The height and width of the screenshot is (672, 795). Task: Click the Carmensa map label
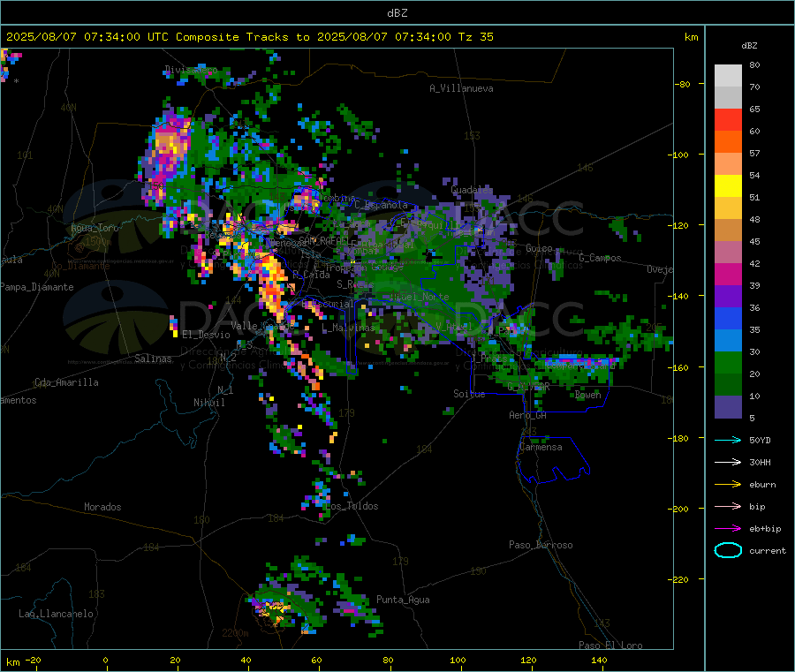tap(541, 447)
